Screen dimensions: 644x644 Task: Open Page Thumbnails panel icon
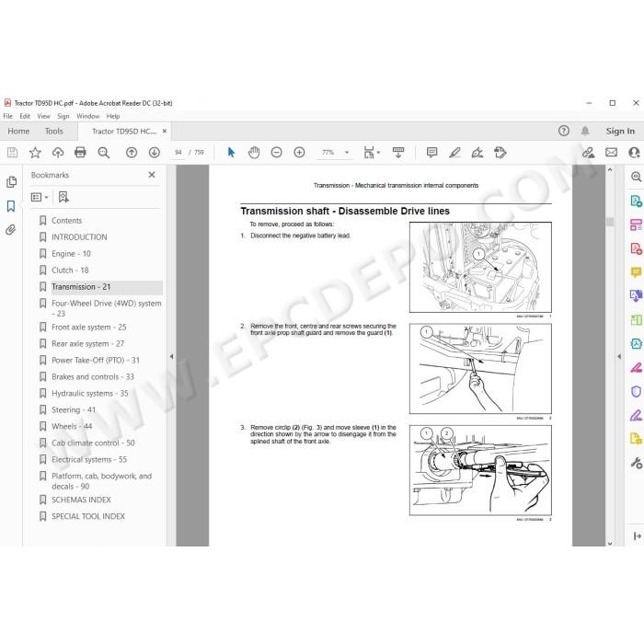click(11, 182)
